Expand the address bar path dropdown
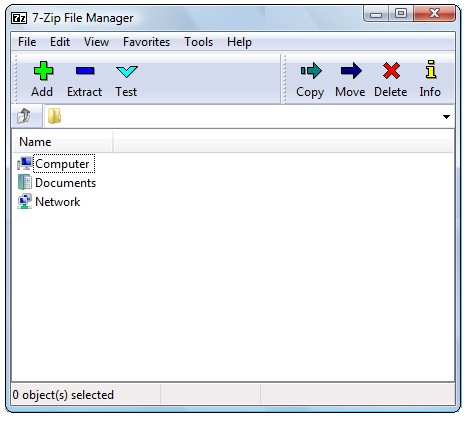The width and height of the screenshot is (470, 422). pyautogui.click(x=446, y=117)
